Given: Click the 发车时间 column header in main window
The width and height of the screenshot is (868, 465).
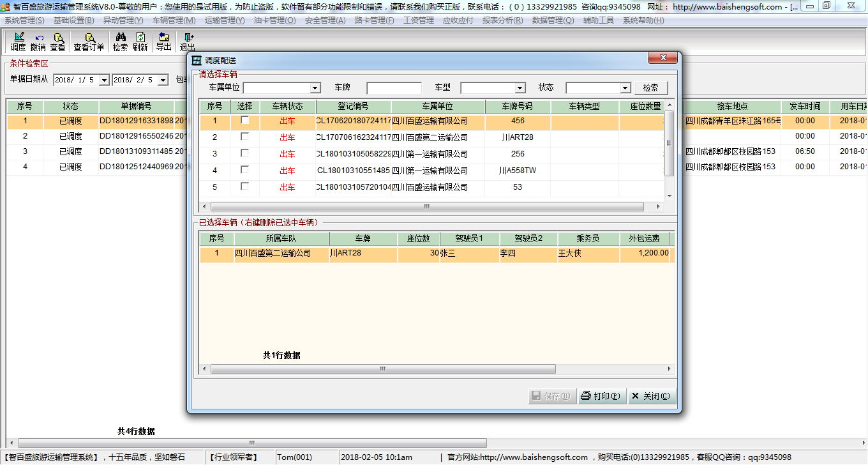Looking at the screenshot, I should 805,106.
